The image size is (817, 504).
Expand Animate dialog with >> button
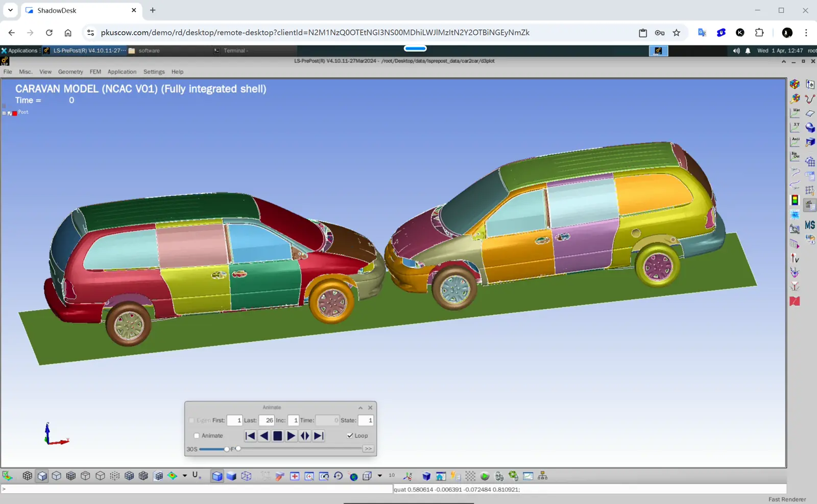tap(368, 449)
